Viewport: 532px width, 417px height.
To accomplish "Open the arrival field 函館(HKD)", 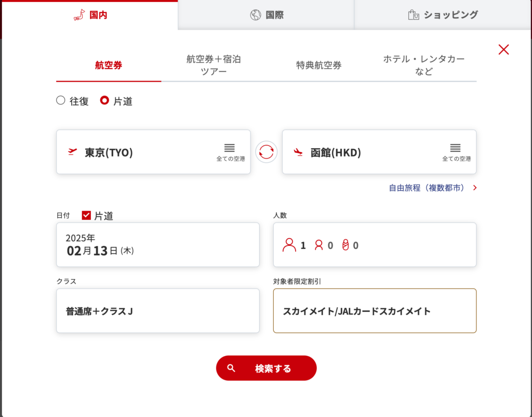I will tap(379, 152).
